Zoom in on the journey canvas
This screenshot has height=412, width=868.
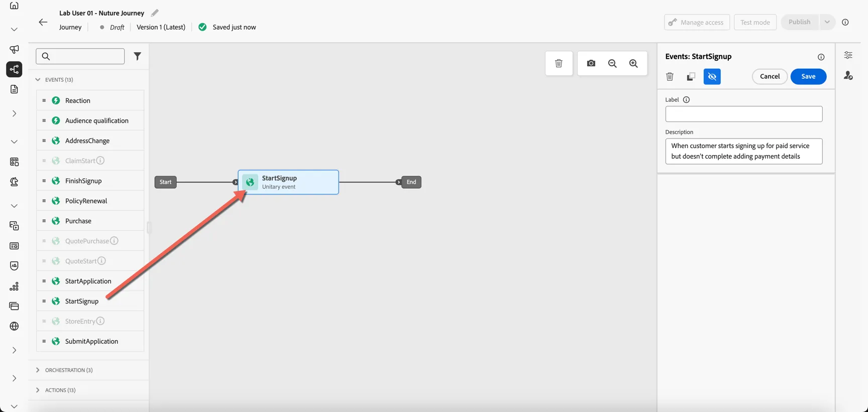(633, 63)
